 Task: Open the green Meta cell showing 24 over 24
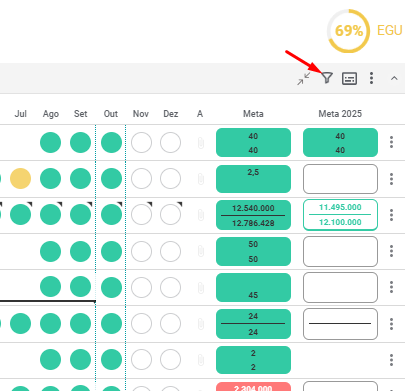click(253, 324)
